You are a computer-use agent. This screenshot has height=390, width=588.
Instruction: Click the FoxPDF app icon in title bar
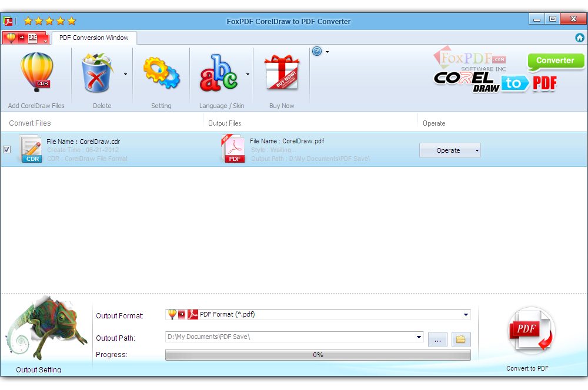[8, 21]
